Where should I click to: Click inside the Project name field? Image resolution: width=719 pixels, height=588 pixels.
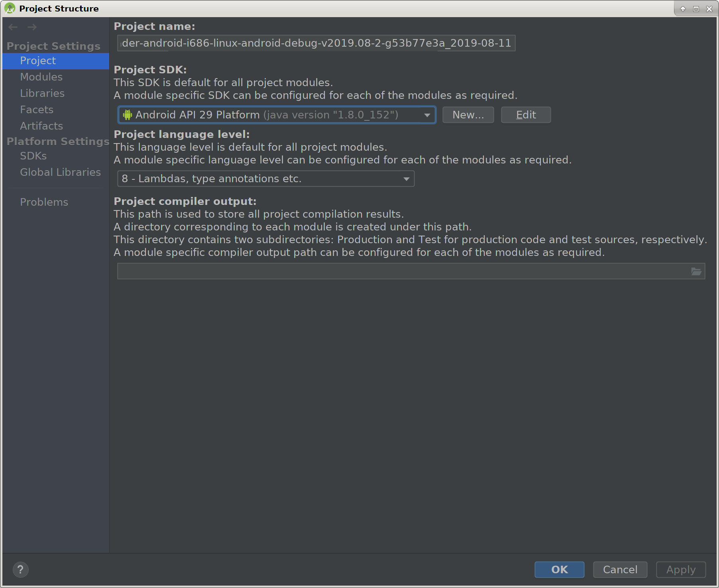pos(315,43)
